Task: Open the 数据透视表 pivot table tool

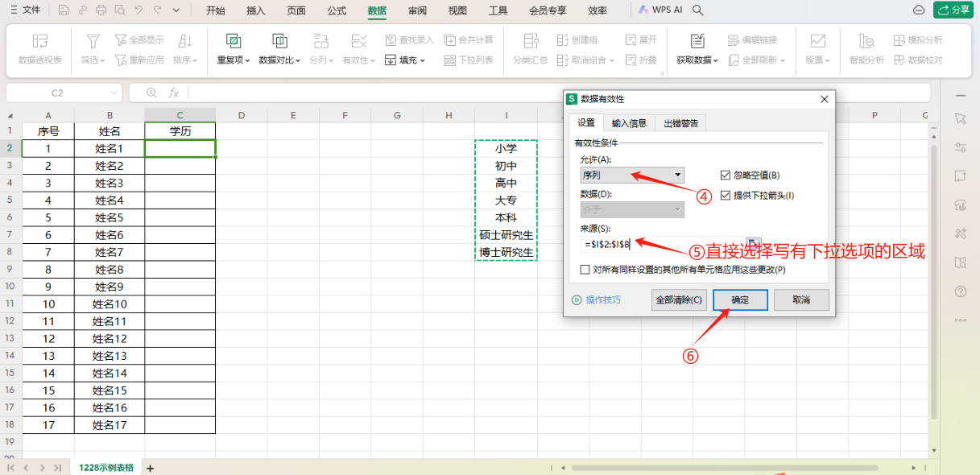Action: click(39, 49)
